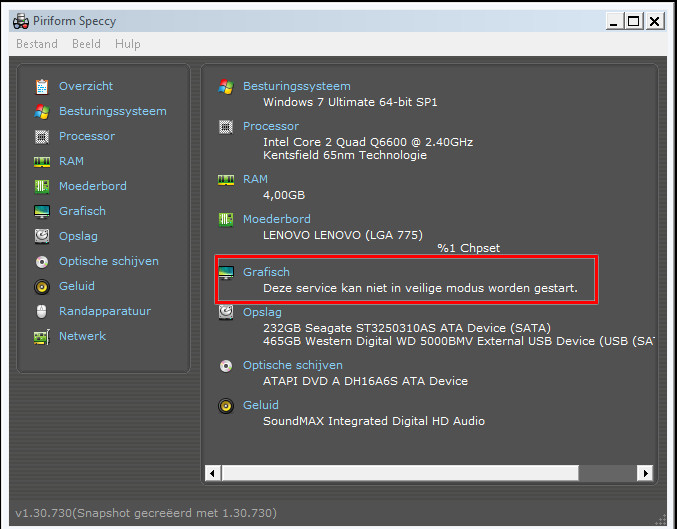
Task: Click the Optische schijven disc icon in summary
Action: pos(226,366)
